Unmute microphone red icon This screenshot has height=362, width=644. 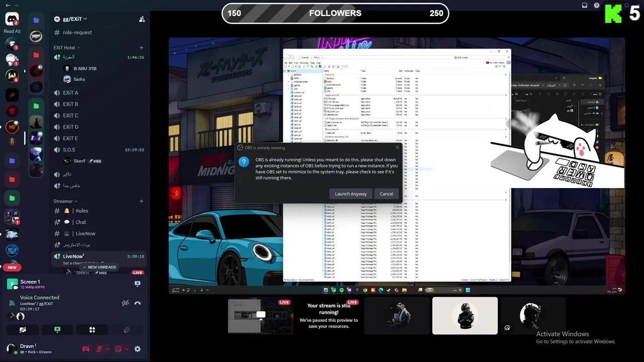pyautogui.click(x=100, y=349)
